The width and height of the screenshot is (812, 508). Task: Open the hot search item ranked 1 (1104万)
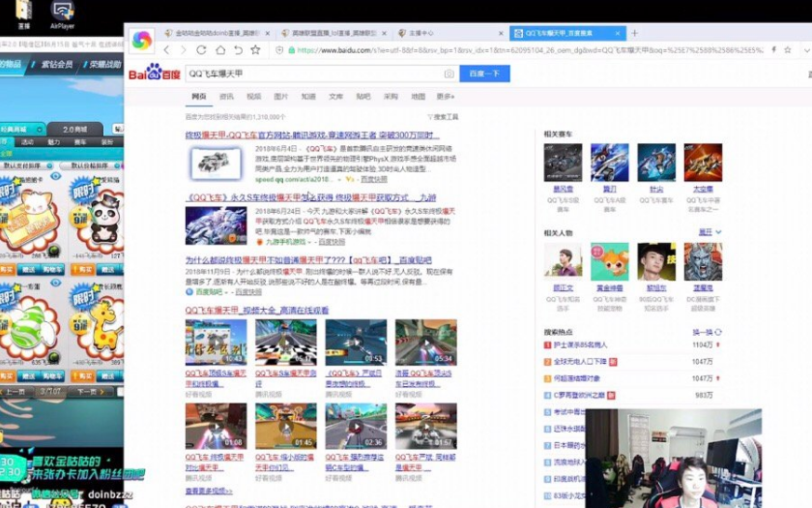click(580, 344)
